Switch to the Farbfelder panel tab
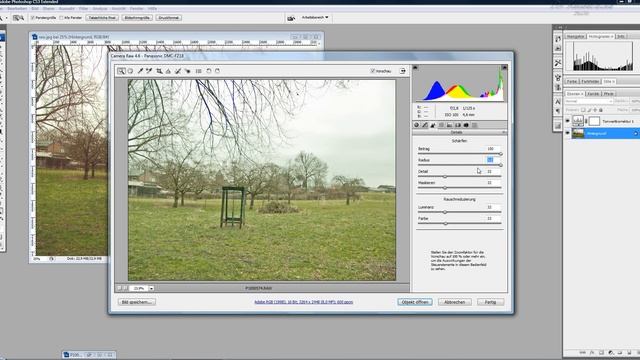This screenshot has height=360, width=640. click(x=590, y=81)
